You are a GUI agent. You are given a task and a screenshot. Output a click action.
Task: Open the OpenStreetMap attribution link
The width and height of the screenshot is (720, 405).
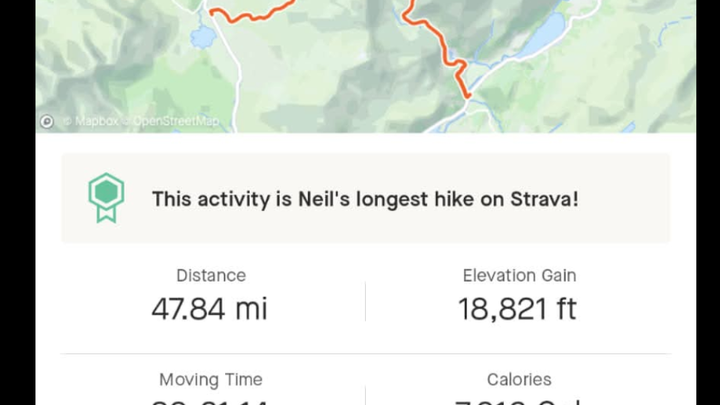coord(176,121)
